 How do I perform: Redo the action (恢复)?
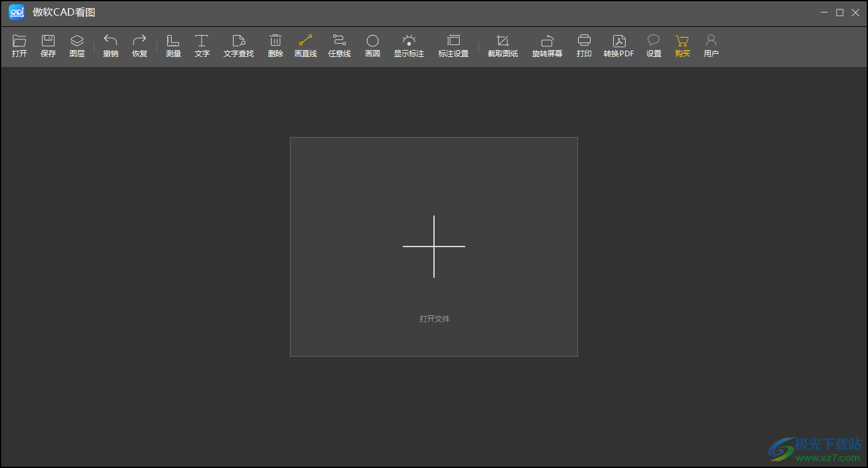click(140, 41)
